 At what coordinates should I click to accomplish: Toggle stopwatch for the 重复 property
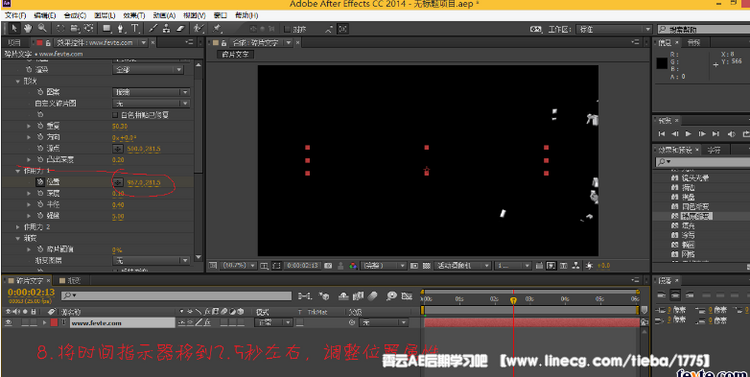point(40,126)
